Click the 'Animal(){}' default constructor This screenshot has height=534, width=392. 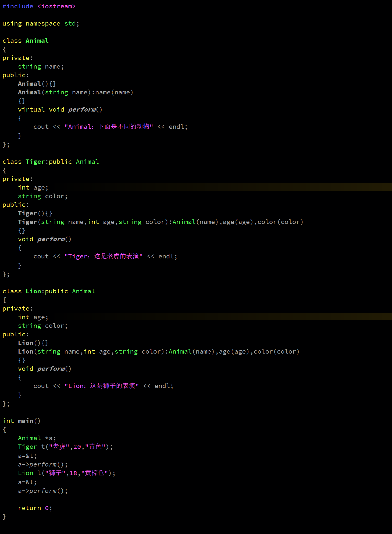pyautogui.click(x=37, y=84)
